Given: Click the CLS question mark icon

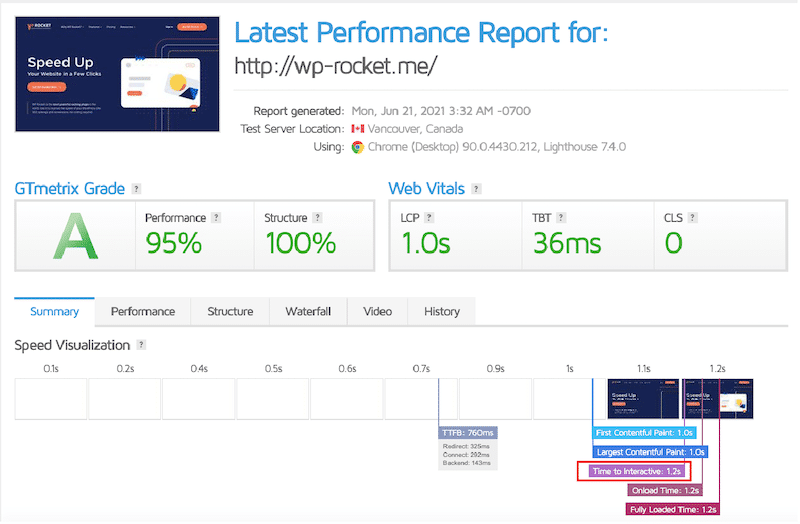Looking at the screenshot, I should click(x=691, y=217).
